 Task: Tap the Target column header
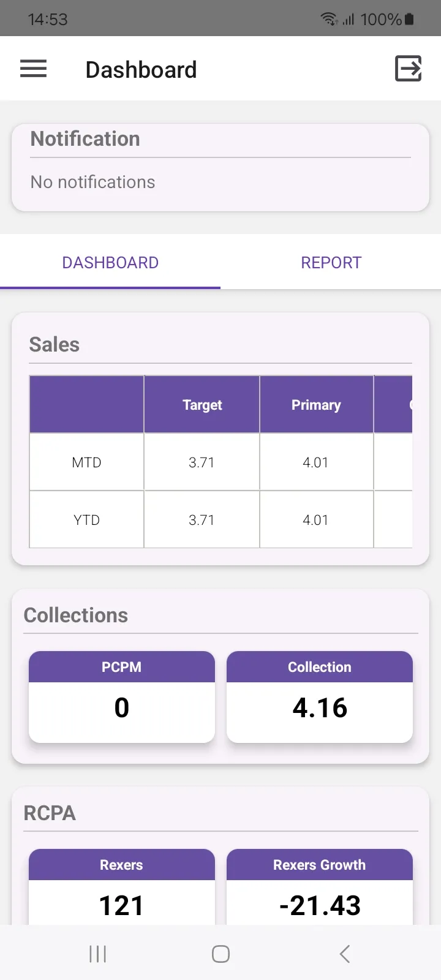(202, 405)
